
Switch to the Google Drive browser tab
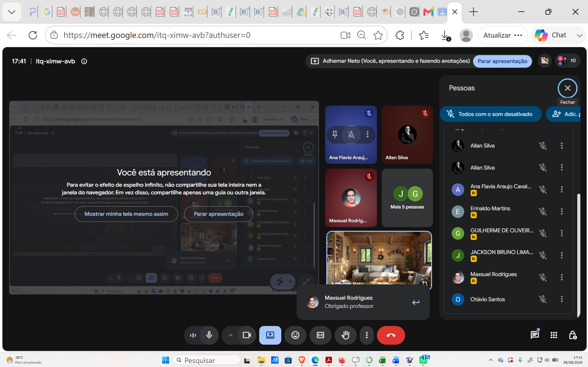301,12
